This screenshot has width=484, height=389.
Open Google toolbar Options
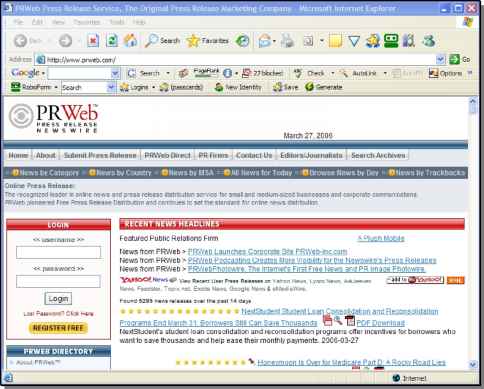pyautogui.click(x=445, y=73)
